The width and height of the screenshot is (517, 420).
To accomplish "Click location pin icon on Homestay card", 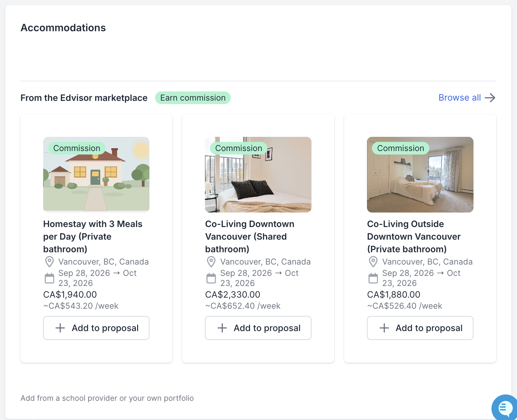I will coord(49,262).
